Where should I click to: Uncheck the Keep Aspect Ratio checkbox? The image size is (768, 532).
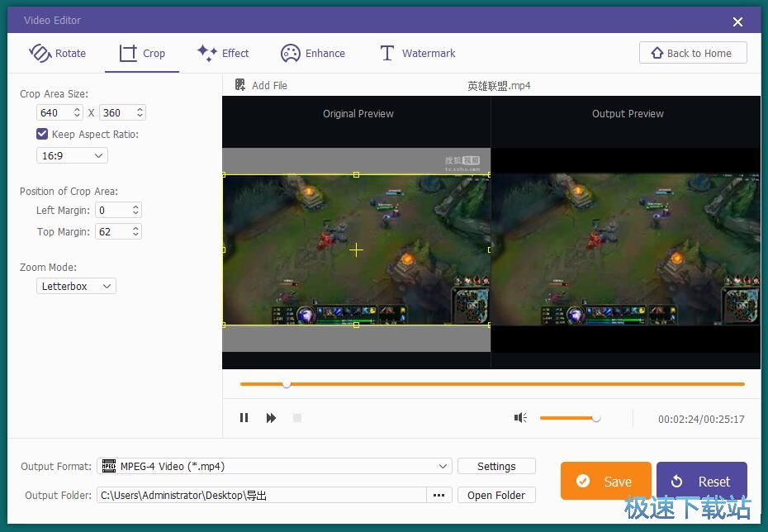(x=42, y=134)
